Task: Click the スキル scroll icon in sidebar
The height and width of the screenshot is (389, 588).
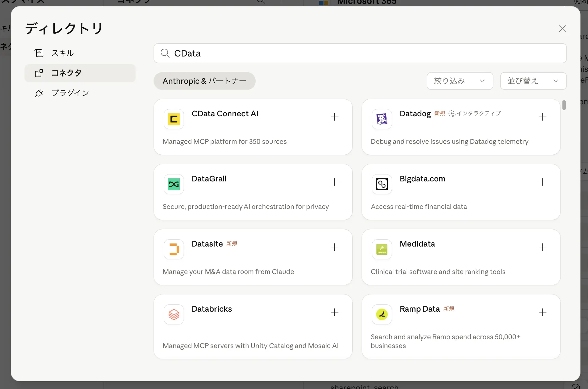Action: point(39,53)
